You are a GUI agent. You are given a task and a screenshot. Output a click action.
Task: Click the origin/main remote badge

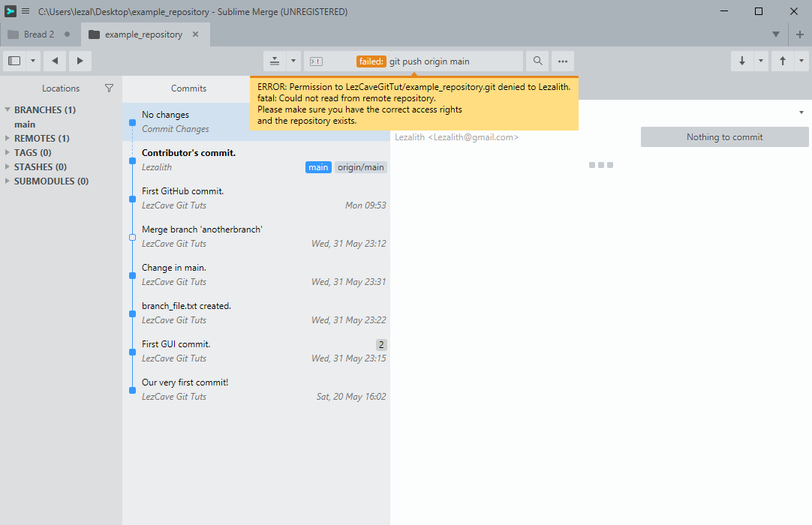(360, 167)
